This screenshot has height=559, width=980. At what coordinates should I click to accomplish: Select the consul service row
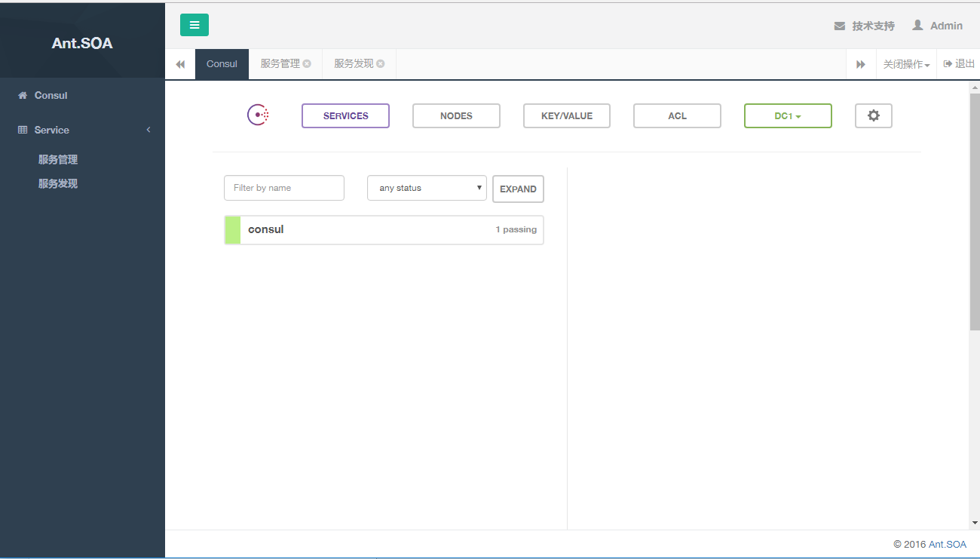click(384, 230)
